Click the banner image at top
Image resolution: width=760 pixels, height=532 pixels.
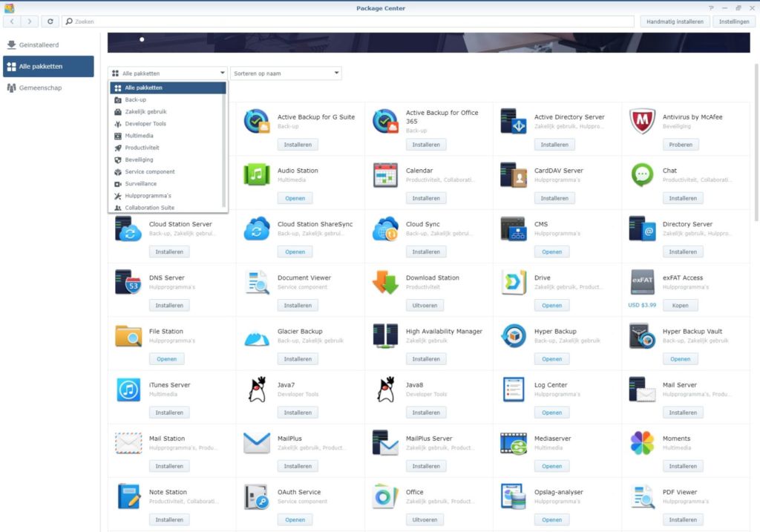(428, 42)
